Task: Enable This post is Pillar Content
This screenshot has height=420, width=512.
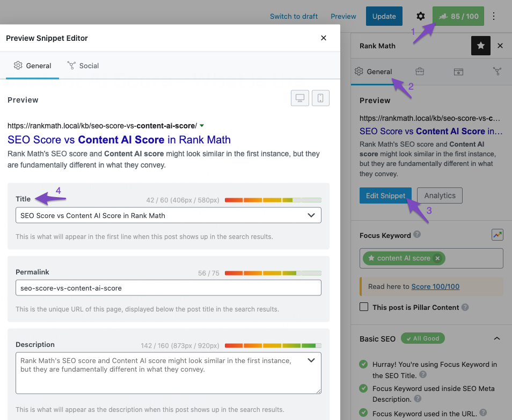Action: tap(364, 307)
